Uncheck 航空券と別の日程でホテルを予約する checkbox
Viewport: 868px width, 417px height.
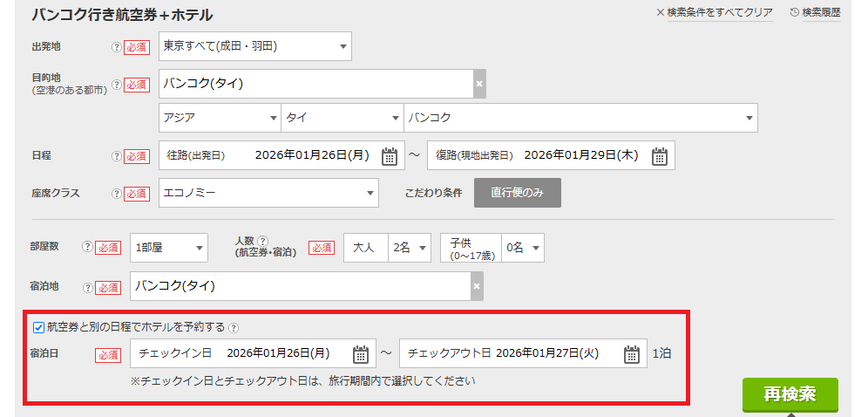(x=38, y=327)
